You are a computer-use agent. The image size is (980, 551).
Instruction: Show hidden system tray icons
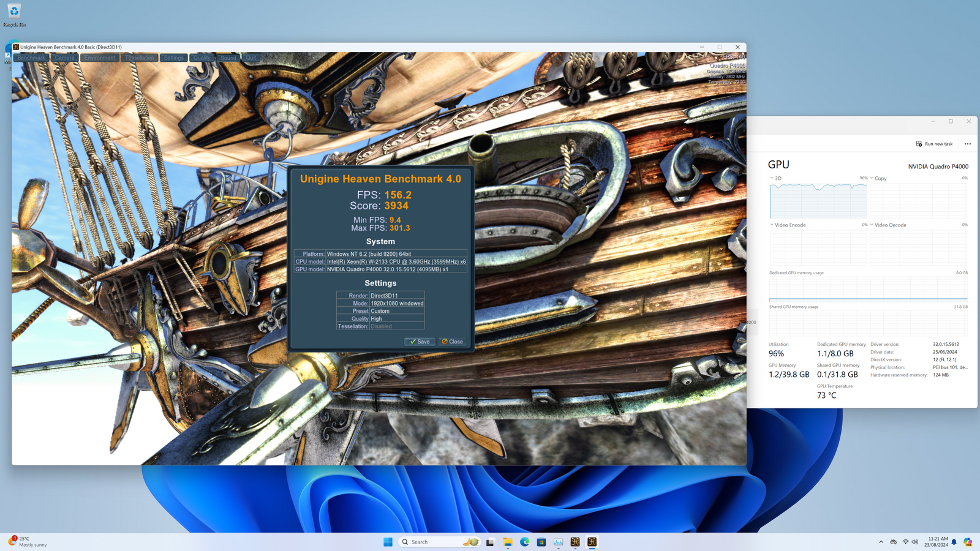[881, 542]
